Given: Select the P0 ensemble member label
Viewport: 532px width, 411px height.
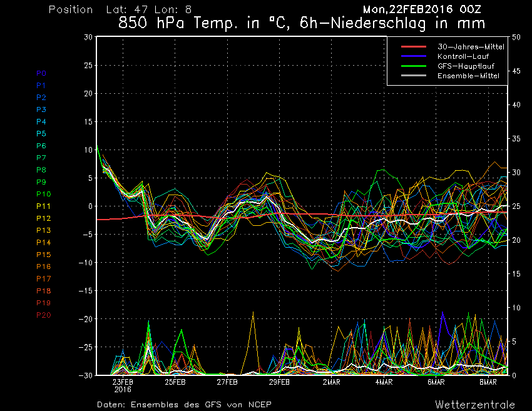Looking at the screenshot, I should pyautogui.click(x=41, y=73).
